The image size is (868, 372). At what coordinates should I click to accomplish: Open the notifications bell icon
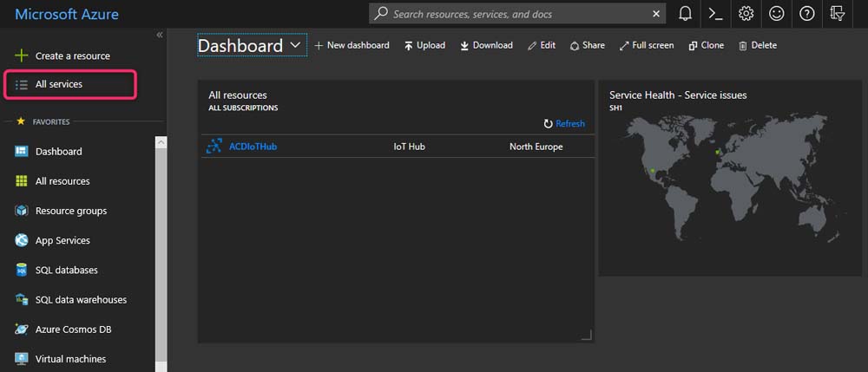686,14
